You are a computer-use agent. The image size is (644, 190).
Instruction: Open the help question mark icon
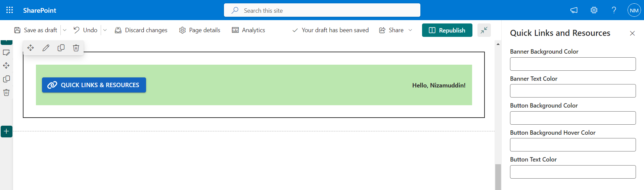pyautogui.click(x=614, y=10)
